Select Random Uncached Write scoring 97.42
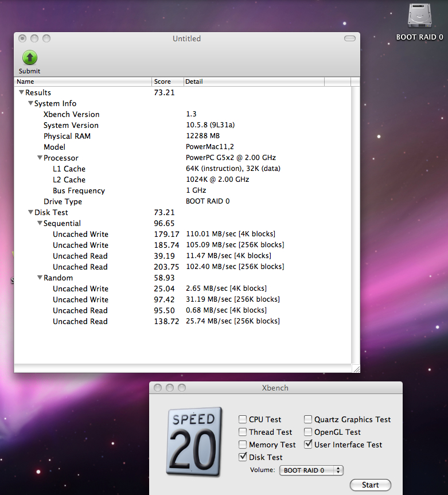Screen dimensions: 448x495 (182, 299)
